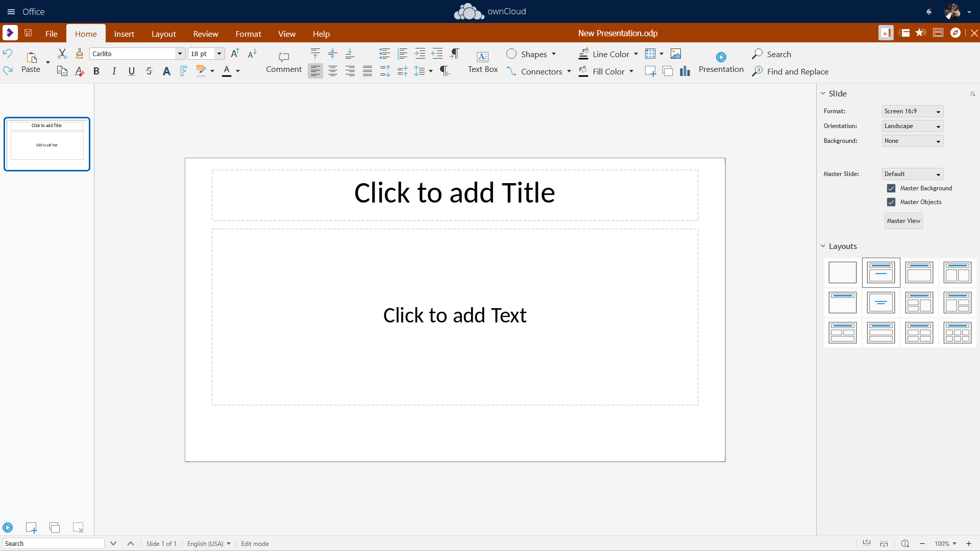
Task: Start Presentation from the toolbar
Action: 721,62
